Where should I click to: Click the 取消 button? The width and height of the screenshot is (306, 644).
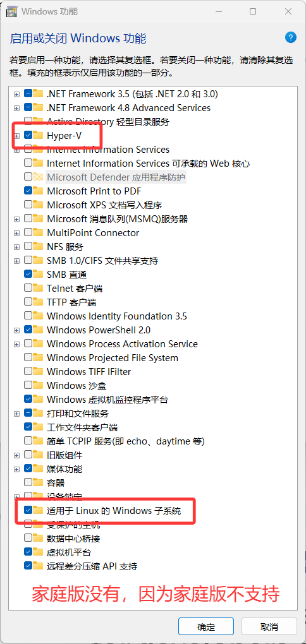269,627
